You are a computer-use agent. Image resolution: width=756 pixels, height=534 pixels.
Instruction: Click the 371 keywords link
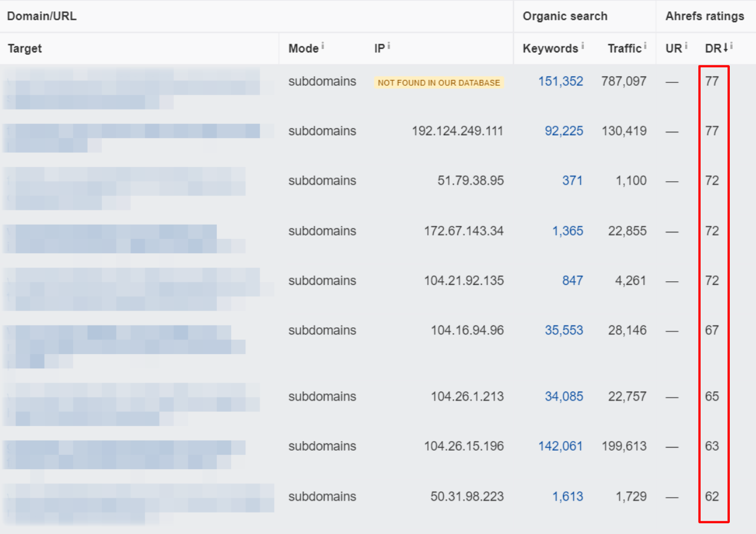572,181
